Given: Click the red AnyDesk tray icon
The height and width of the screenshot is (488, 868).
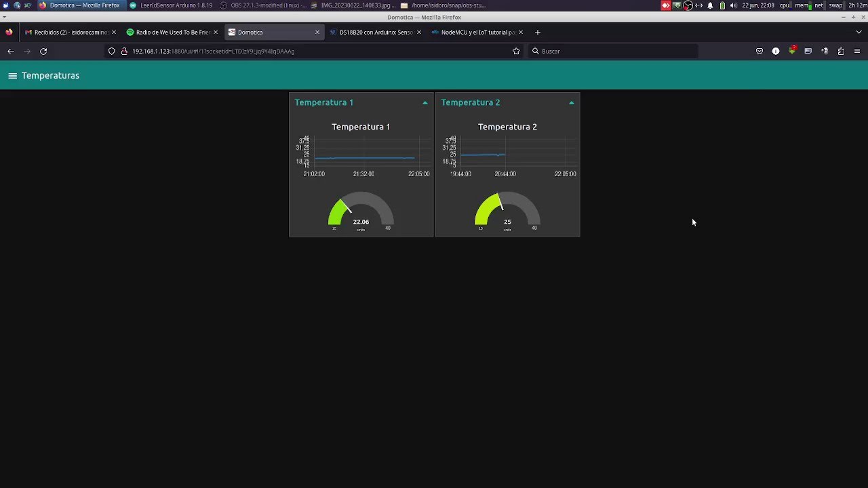Looking at the screenshot, I should point(666,5).
